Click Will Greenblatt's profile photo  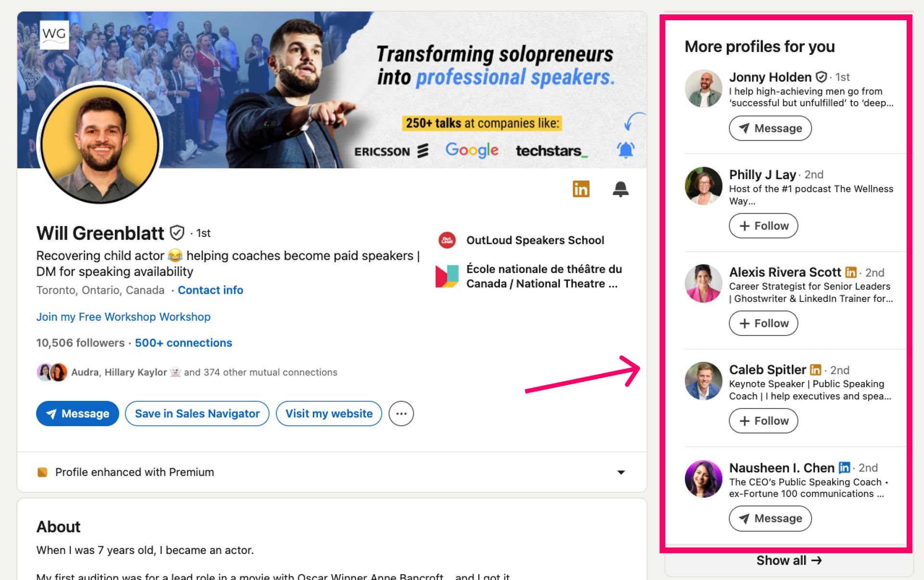tap(100, 143)
